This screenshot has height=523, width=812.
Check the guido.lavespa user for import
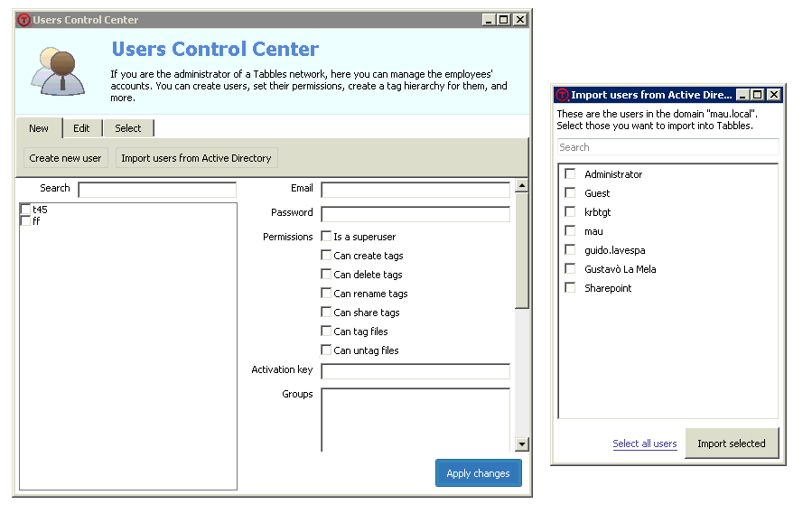tap(570, 249)
